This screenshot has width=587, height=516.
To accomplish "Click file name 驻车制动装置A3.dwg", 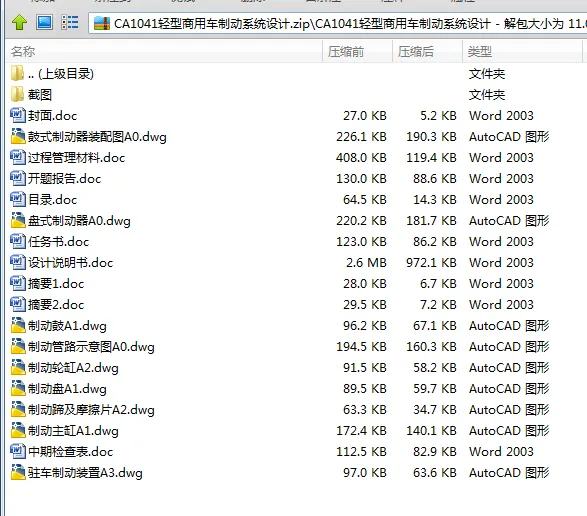I will [x=85, y=472].
